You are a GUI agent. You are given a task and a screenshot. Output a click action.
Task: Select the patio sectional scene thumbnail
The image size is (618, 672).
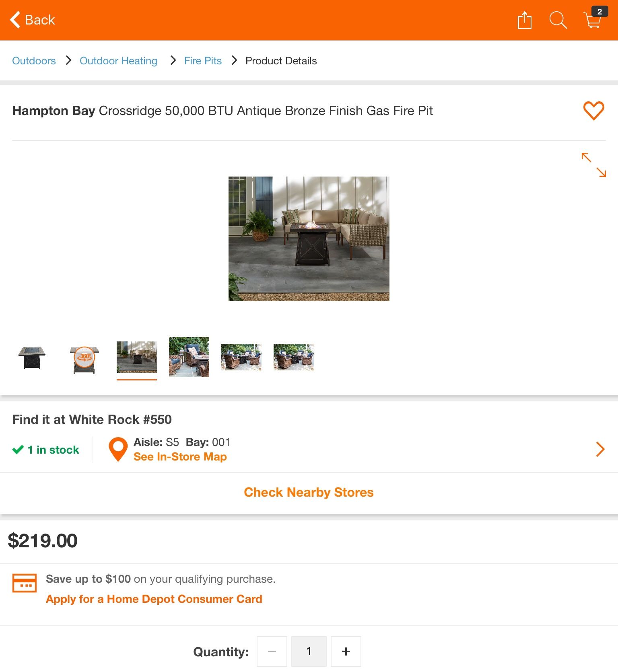click(136, 357)
